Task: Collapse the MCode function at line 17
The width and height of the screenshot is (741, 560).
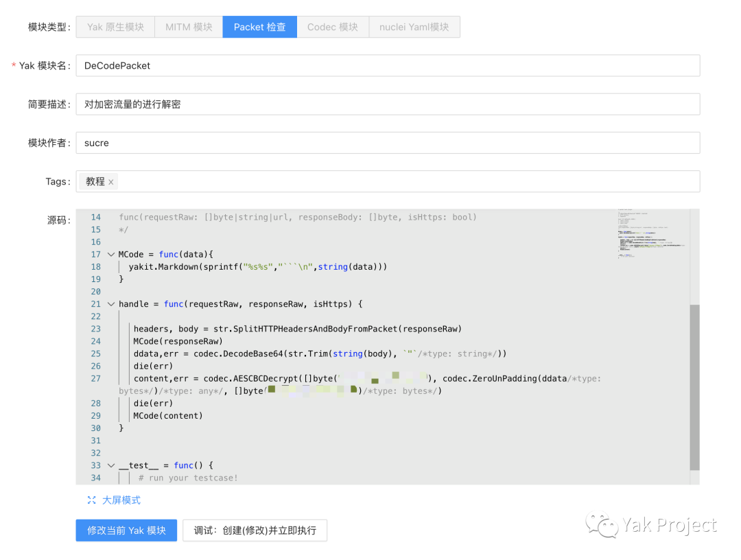Action: [111, 254]
